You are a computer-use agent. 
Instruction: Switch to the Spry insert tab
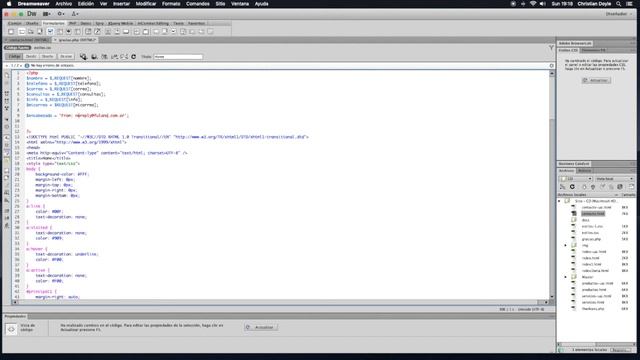point(100,23)
